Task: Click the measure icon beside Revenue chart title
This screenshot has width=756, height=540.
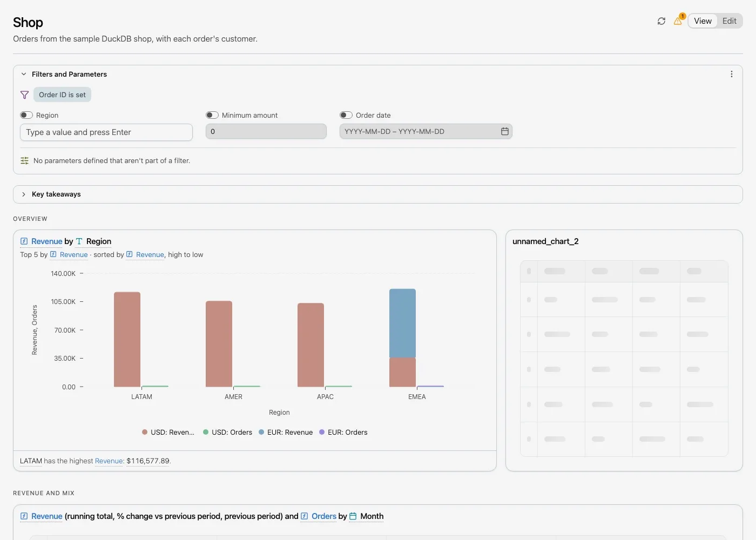Action: click(x=24, y=241)
